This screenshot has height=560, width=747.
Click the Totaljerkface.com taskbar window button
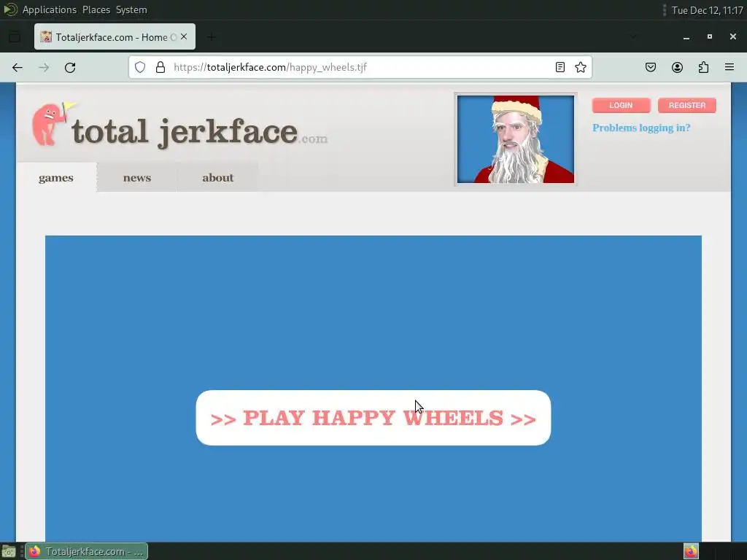point(87,551)
